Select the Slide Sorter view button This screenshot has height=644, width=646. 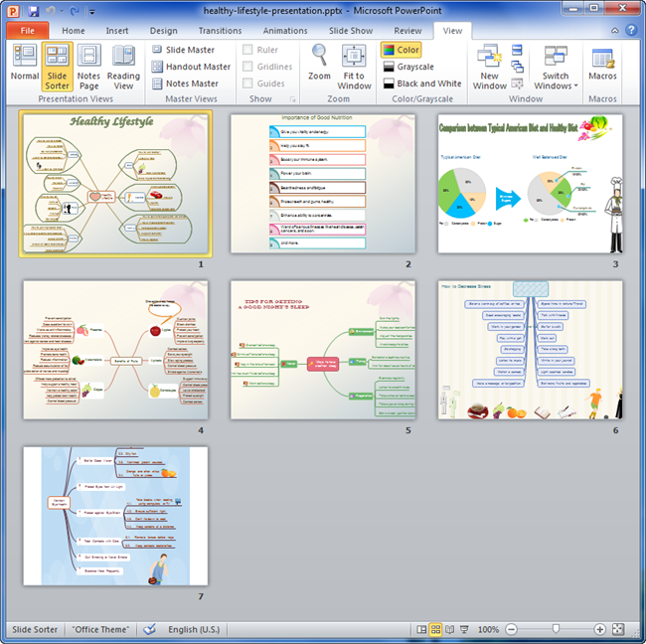click(x=57, y=67)
